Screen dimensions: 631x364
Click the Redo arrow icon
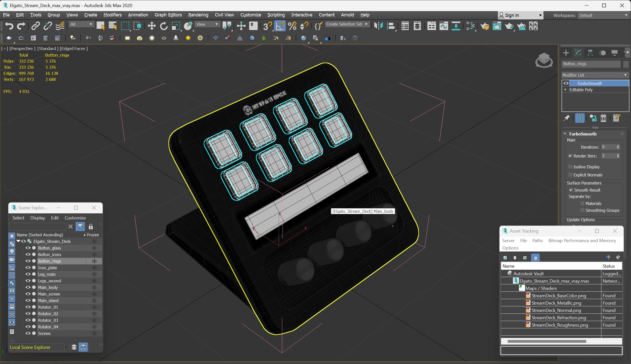coord(21,26)
